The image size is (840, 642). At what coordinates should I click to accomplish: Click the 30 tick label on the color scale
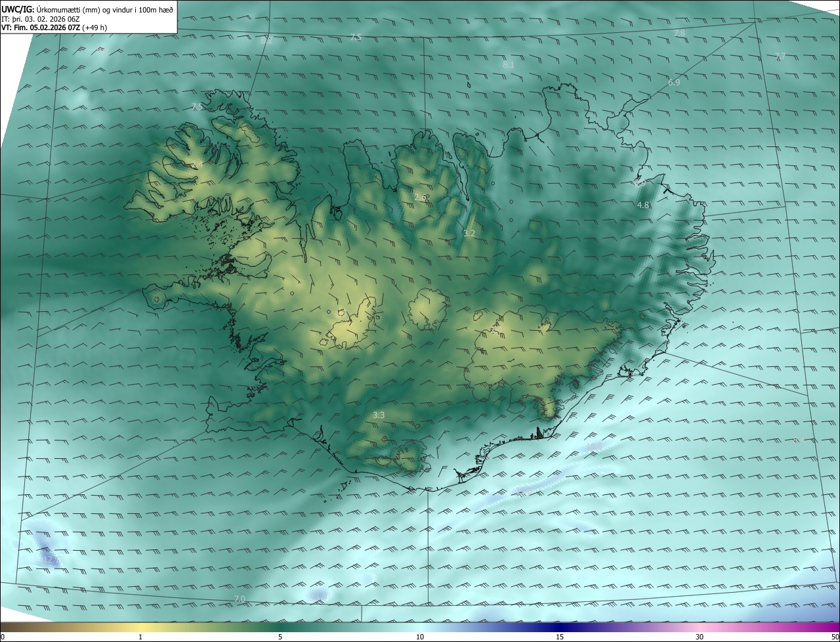(x=700, y=637)
